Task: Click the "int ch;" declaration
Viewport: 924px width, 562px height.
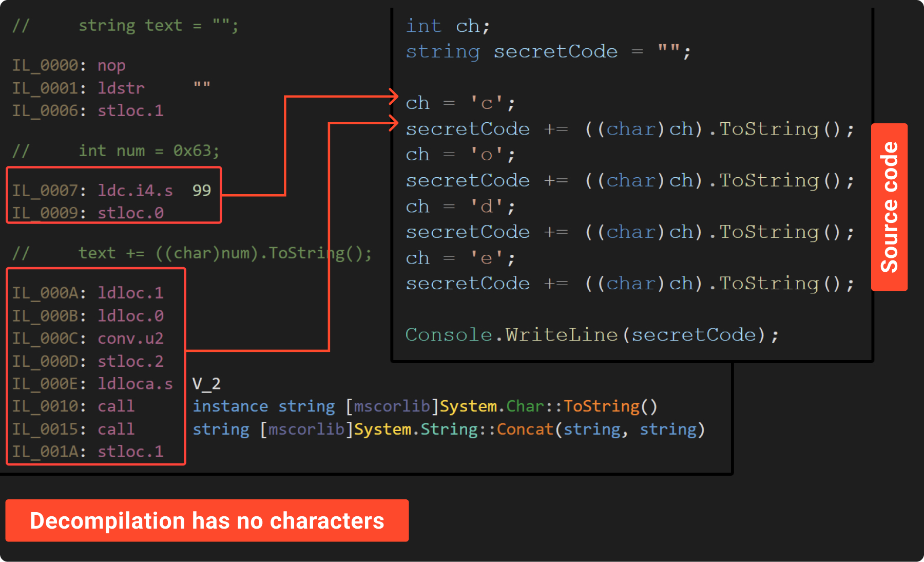Action: click(x=448, y=26)
